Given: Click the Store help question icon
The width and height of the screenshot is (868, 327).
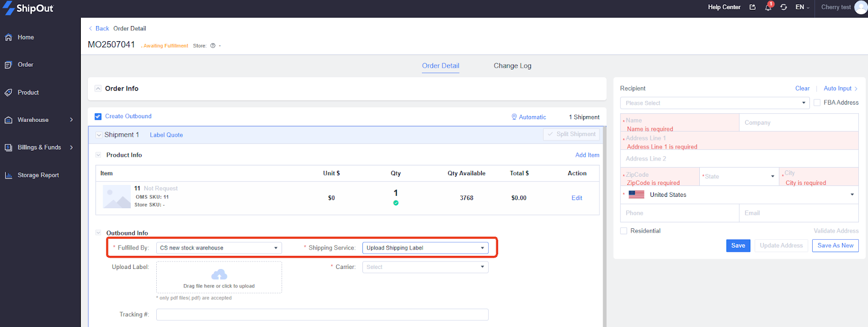Looking at the screenshot, I should coord(213,46).
